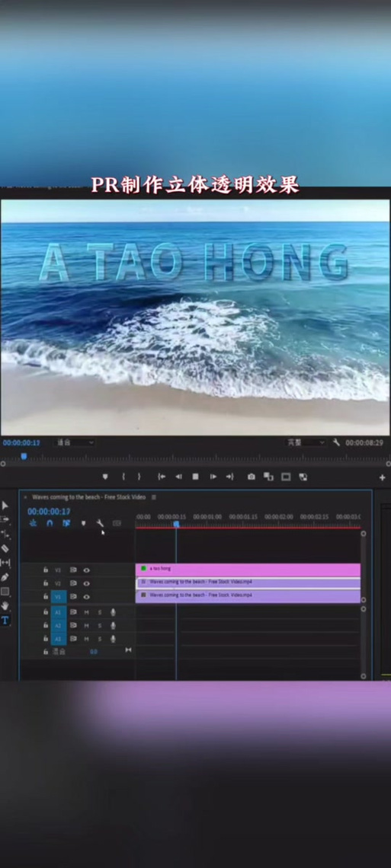The width and height of the screenshot is (391, 868).
Task: Select the Razor tool
Action: pyautogui.click(x=5, y=548)
